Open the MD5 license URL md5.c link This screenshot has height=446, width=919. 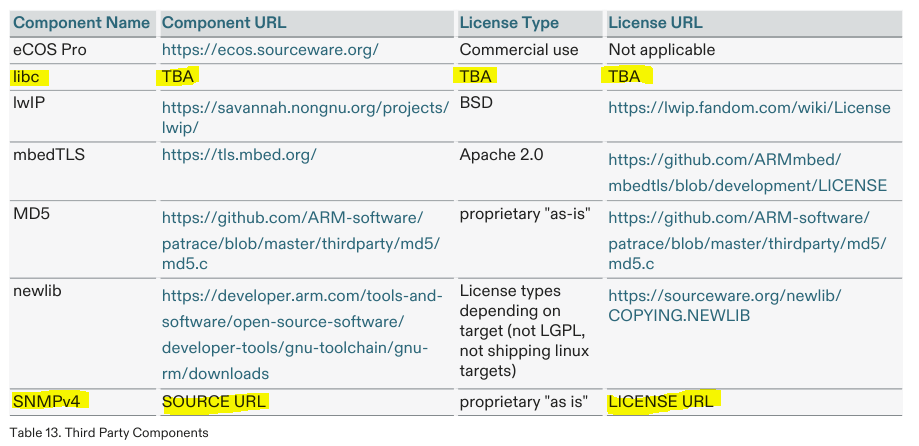pyautogui.click(x=747, y=241)
